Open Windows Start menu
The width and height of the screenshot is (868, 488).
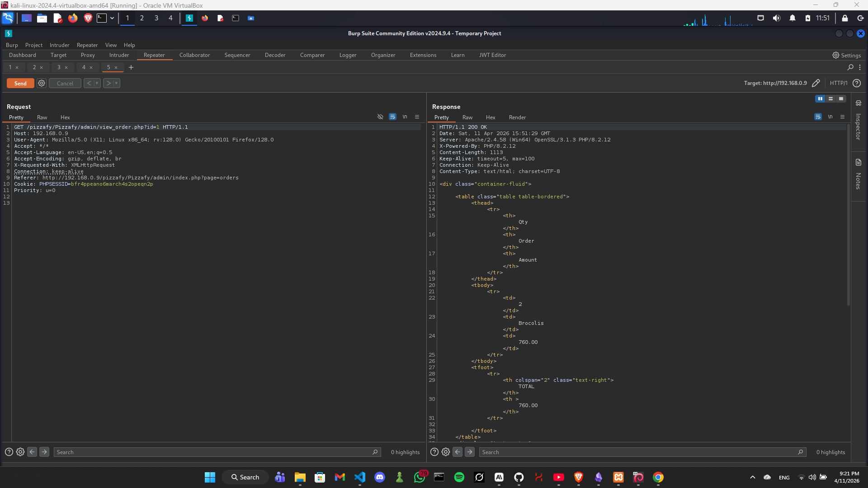pyautogui.click(x=210, y=477)
